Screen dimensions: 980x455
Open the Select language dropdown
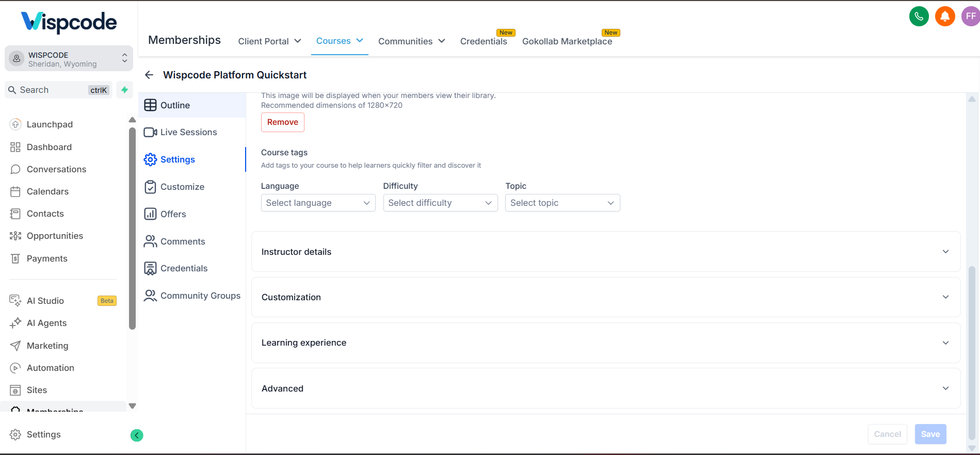[x=318, y=203]
